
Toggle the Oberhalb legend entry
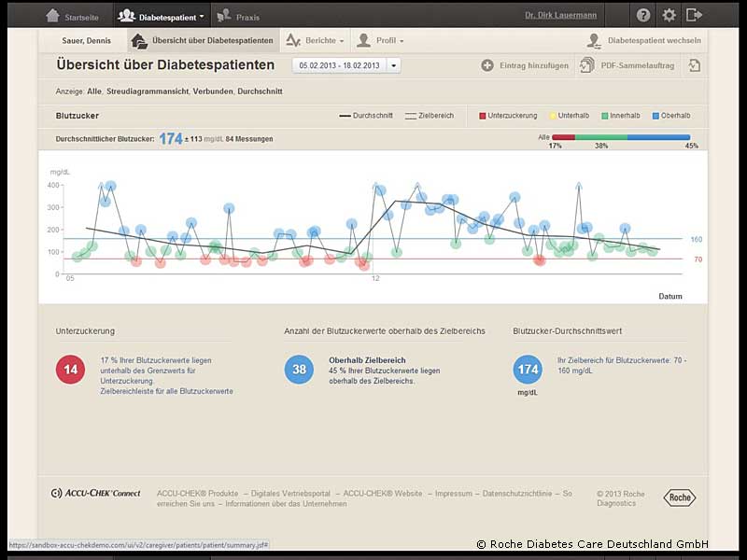[x=669, y=116]
